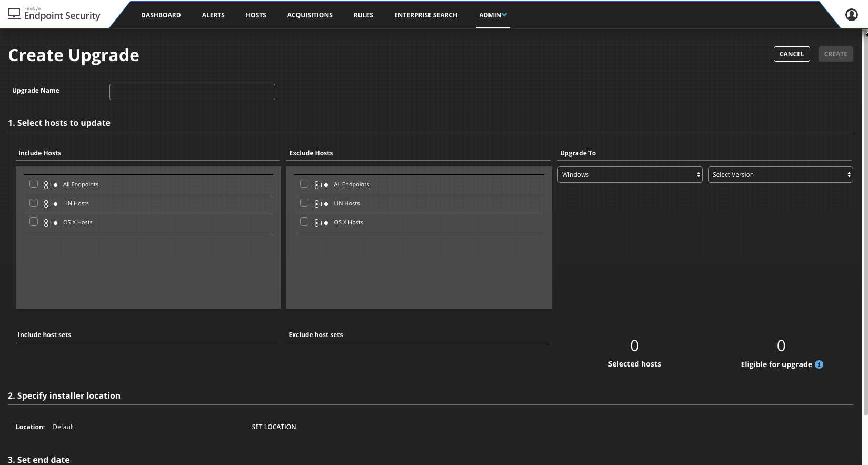The height and width of the screenshot is (465, 868).
Task: Open the user account profile icon
Action: (x=851, y=15)
